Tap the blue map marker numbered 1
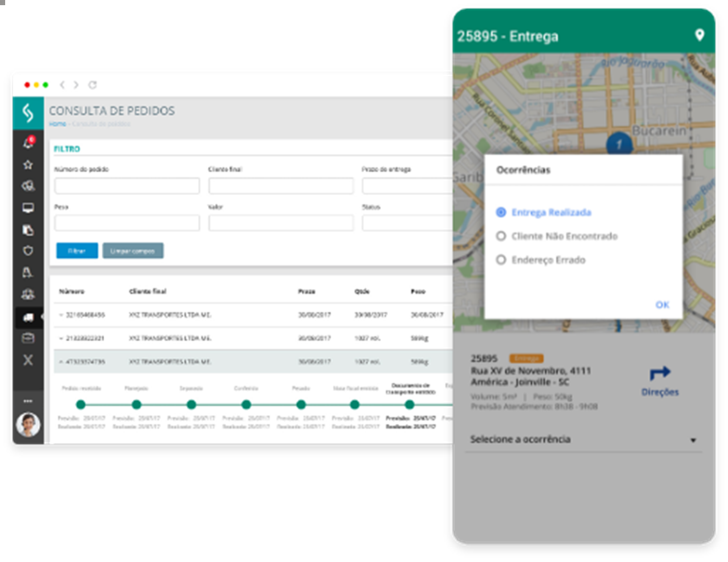Screen dimensions: 728x562 (x=619, y=144)
